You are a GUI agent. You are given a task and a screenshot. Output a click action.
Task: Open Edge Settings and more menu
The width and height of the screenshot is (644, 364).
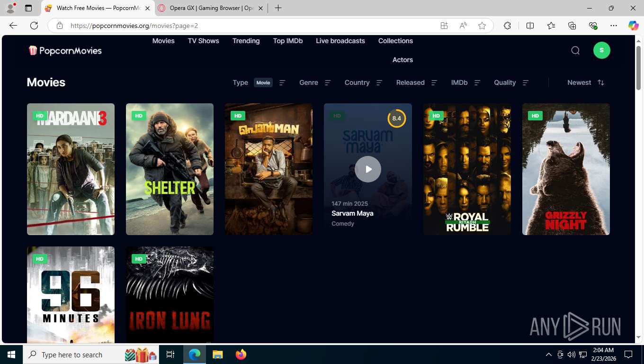pos(614,26)
